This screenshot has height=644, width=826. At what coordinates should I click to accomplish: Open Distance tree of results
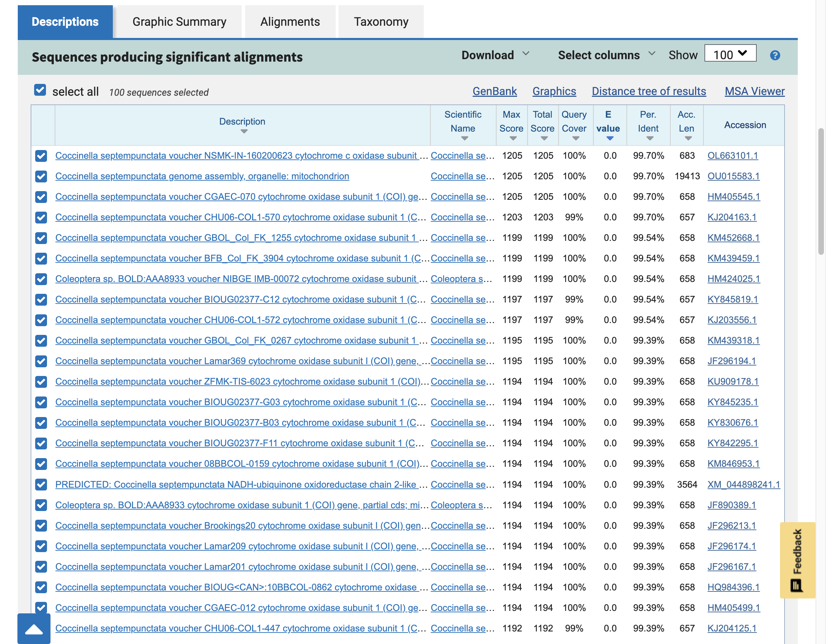tap(649, 92)
